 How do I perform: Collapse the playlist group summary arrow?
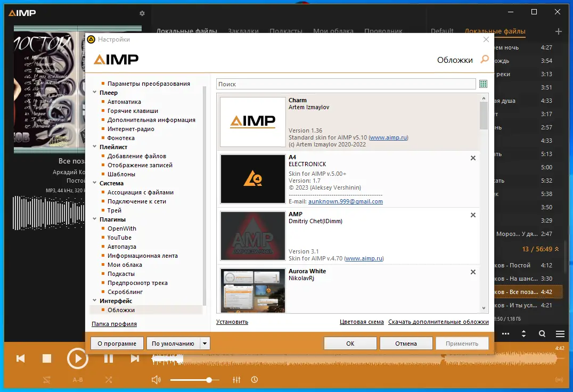point(557,249)
